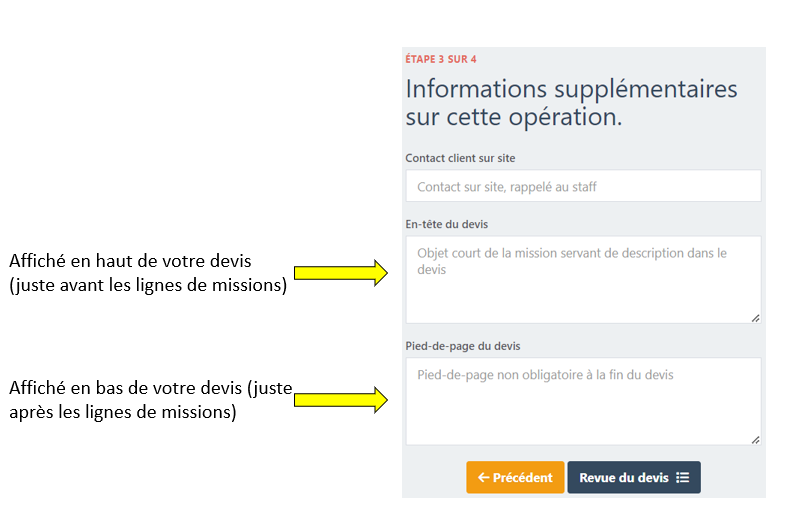This screenshot has width=792, height=527.
Task: Click the resize handle of En-tête textarea
Action: 755,317
